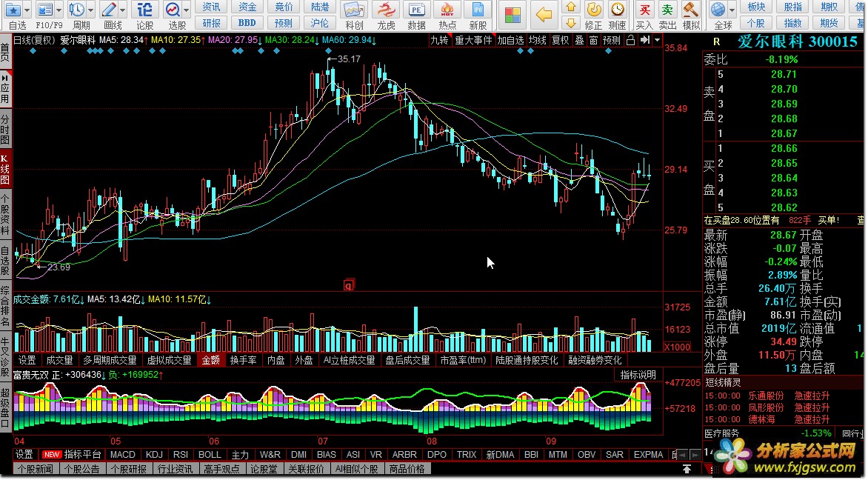Toggle the 叠 overlay option
This screenshot has width=868, height=480.
[x=580, y=41]
